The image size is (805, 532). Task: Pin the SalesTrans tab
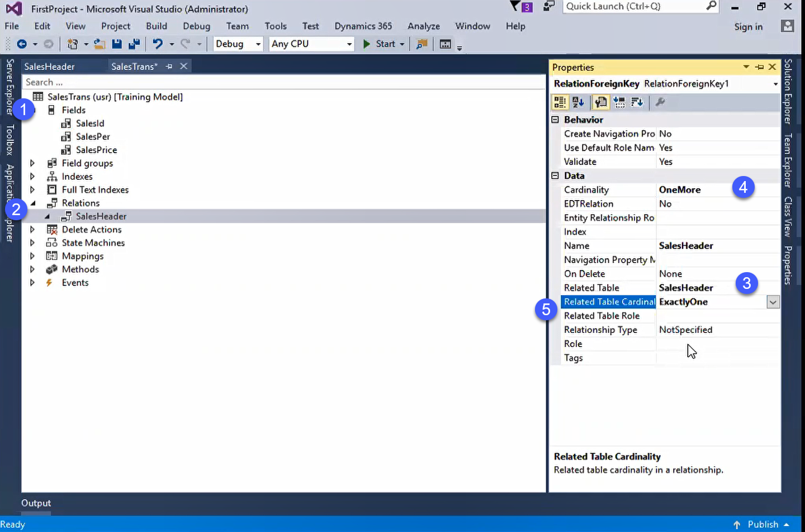coord(169,66)
